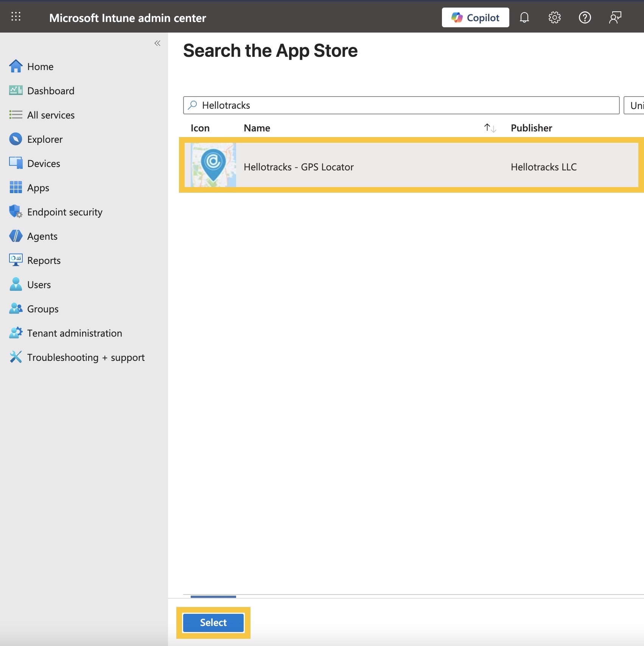Screen dimensions: 644x646
Task: Click the Tenant administration gear icon
Action: pos(16,333)
